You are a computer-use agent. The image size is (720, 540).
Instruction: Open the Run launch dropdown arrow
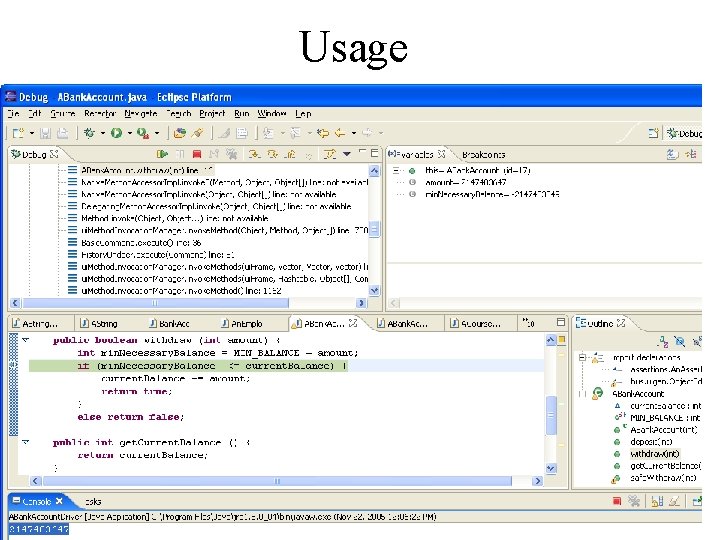129,133
